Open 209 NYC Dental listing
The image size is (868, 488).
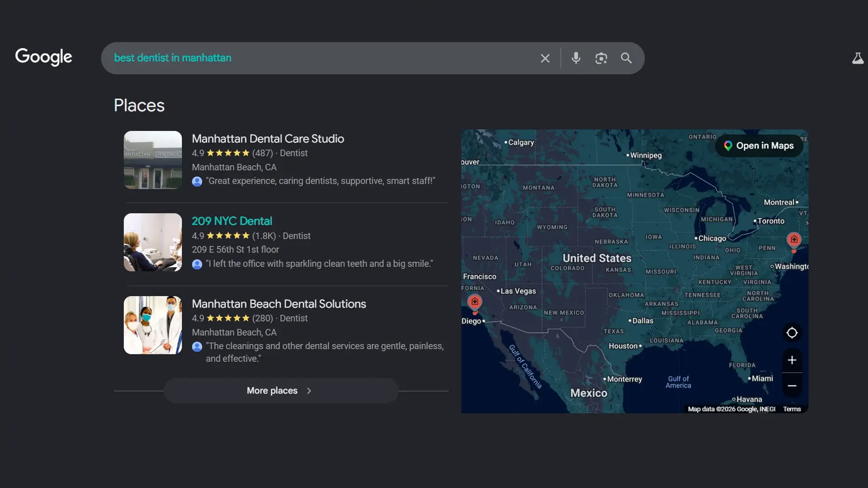(x=231, y=221)
